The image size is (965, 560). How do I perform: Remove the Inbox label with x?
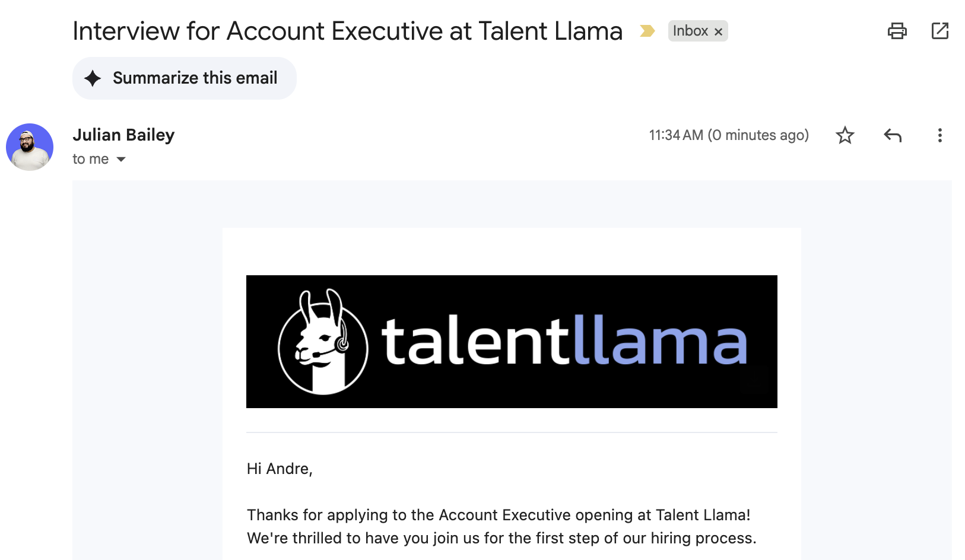(718, 31)
